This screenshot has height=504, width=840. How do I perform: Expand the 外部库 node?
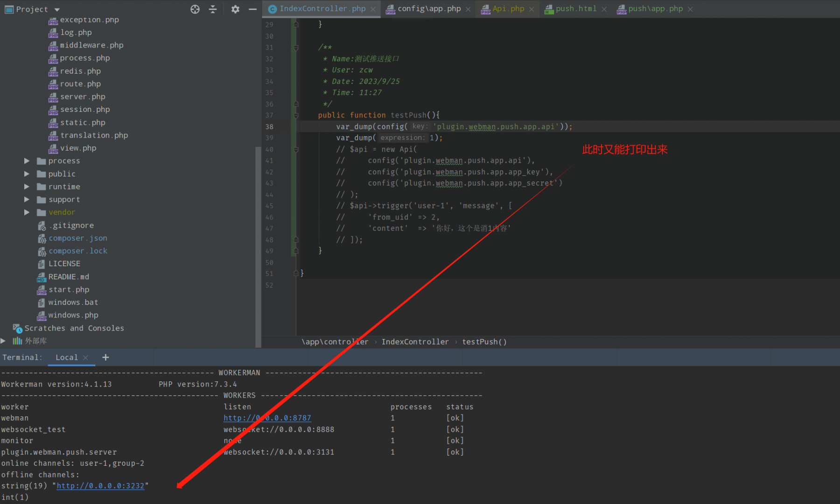(x=3, y=341)
